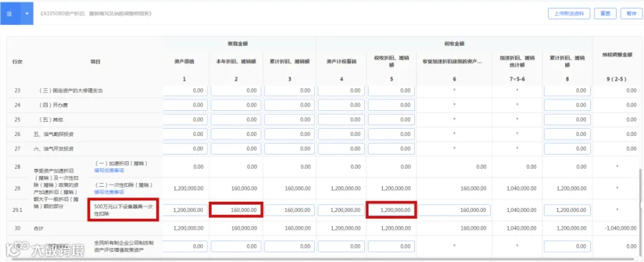644x262 pixels.
Task: Expand the dropdown arrow beside list button
Action: coord(26,14)
